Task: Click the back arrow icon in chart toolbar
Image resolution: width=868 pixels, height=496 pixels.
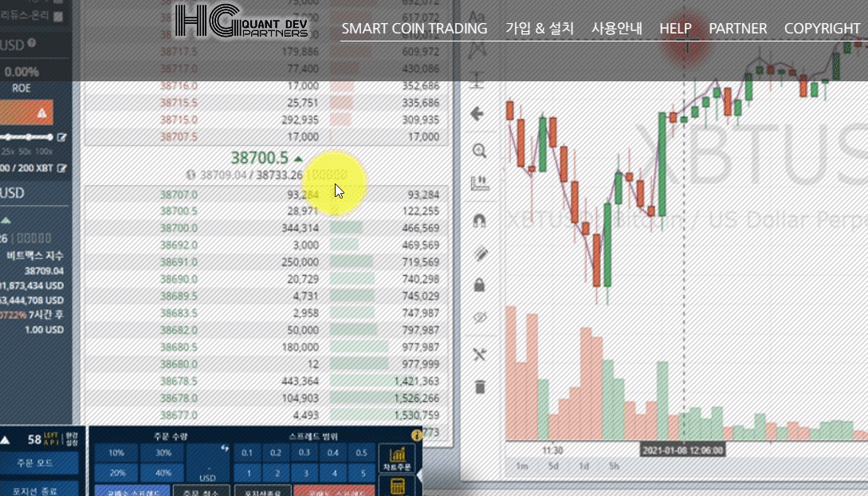Action: pos(477,114)
